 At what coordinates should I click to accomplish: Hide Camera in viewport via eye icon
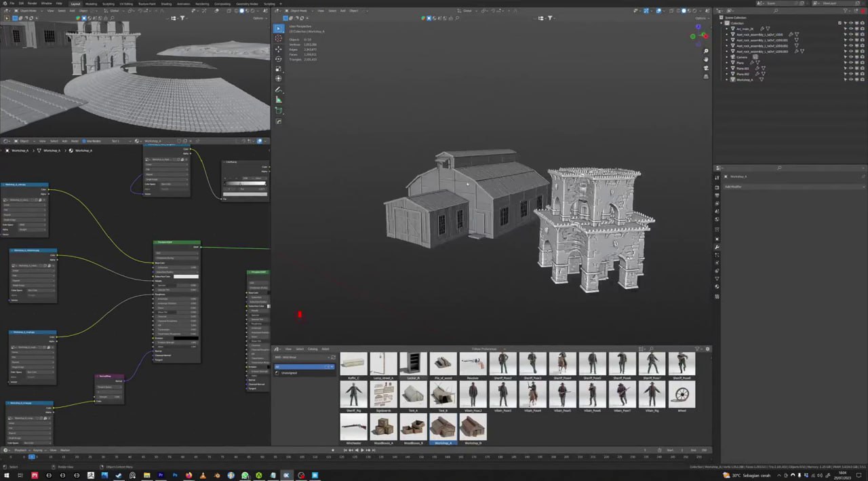pyautogui.click(x=851, y=57)
